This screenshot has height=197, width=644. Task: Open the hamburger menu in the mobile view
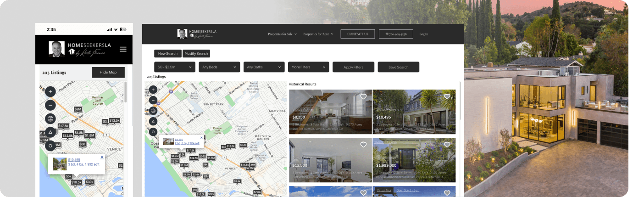[x=123, y=49]
